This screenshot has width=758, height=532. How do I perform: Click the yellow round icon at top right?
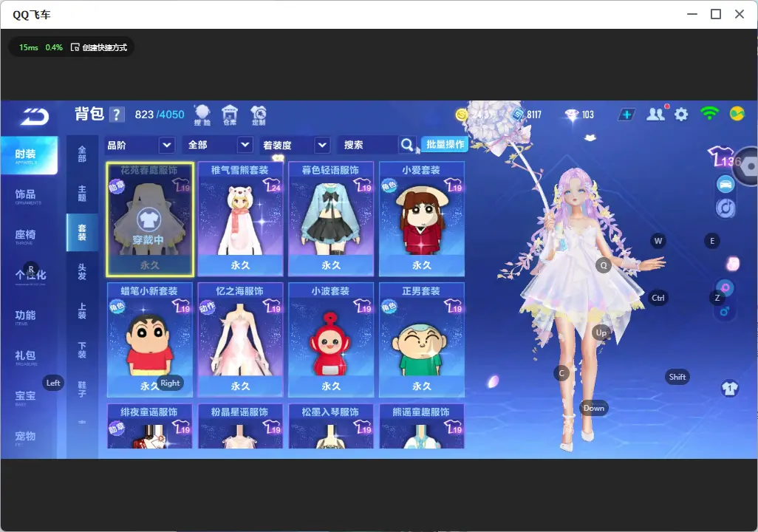tap(737, 114)
